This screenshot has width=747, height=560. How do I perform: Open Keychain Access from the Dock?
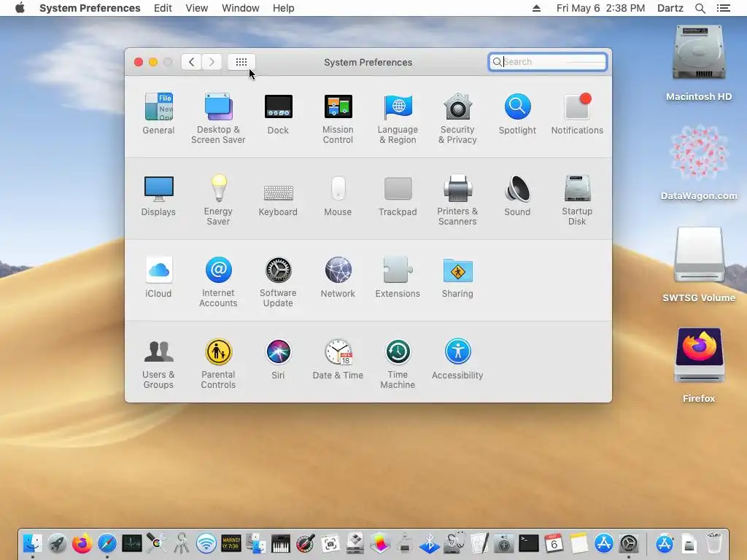click(182, 542)
